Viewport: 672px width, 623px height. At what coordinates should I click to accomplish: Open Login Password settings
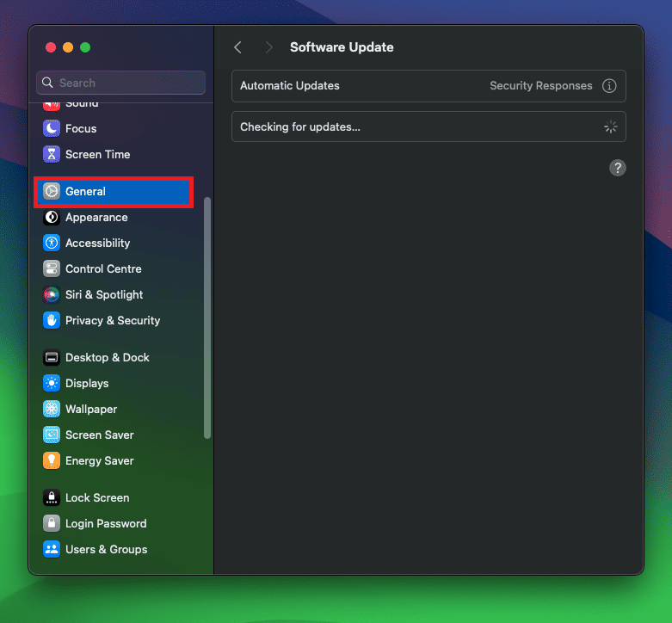(x=114, y=523)
